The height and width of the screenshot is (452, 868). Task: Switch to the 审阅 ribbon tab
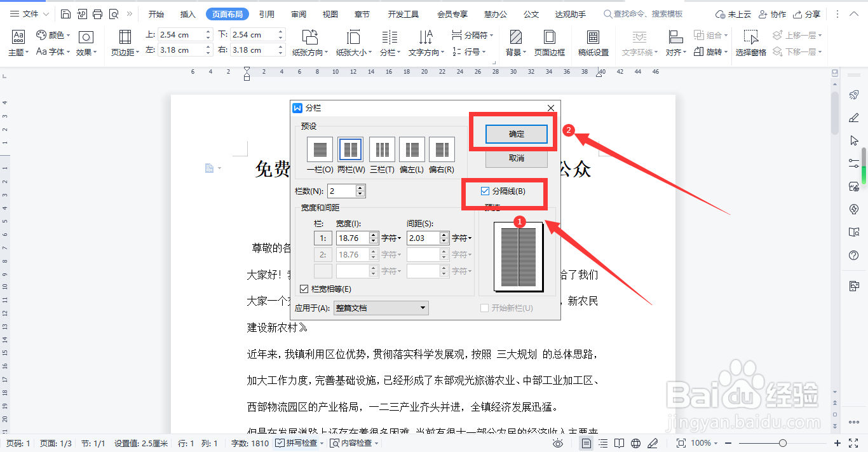tap(298, 13)
